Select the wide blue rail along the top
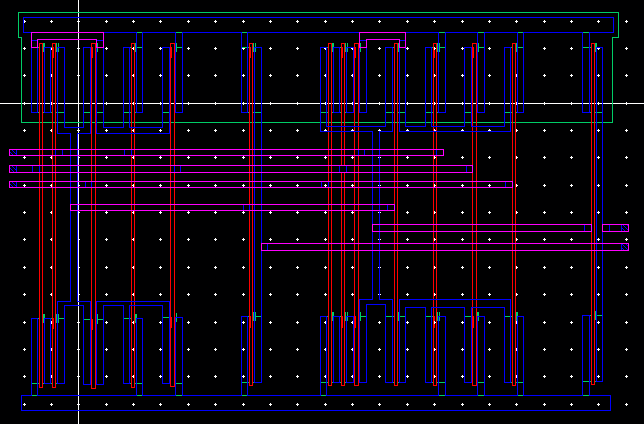 coord(318,25)
